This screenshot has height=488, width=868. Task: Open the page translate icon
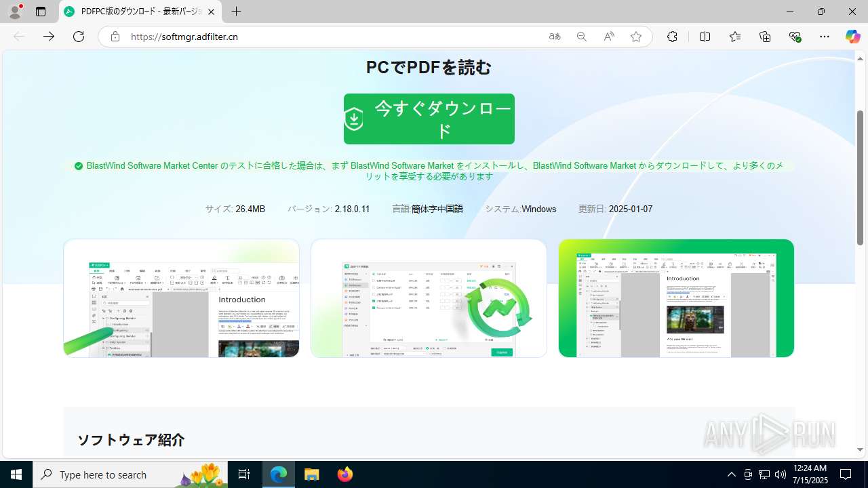click(555, 37)
